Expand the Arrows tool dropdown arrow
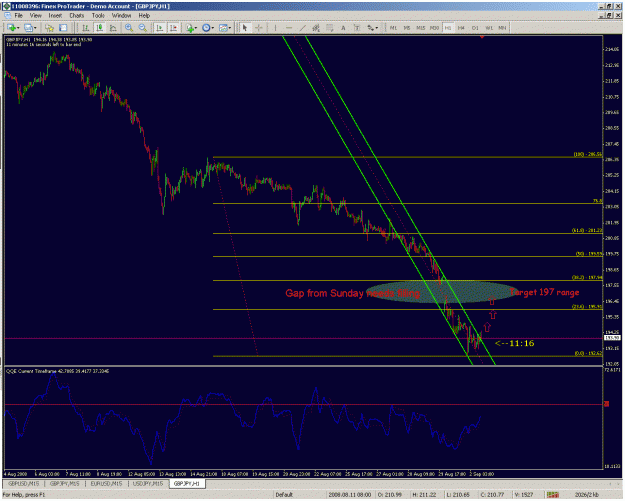The height and width of the screenshot is (501, 625). 377,28
